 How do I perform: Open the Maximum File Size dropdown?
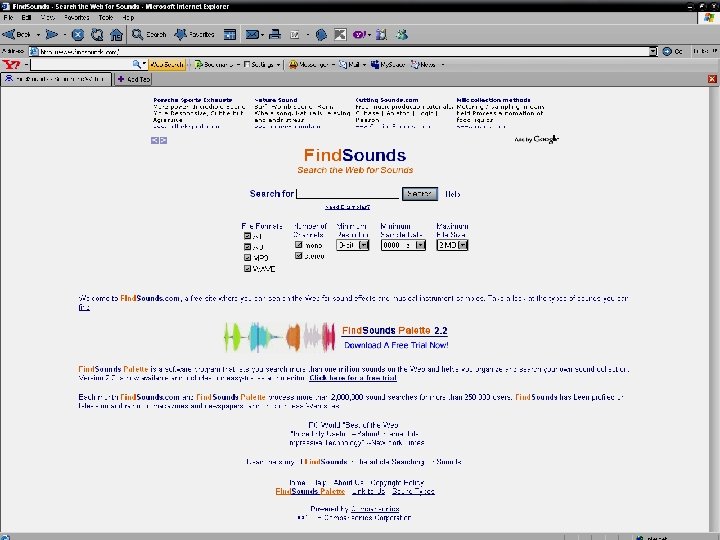coord(452,245)
